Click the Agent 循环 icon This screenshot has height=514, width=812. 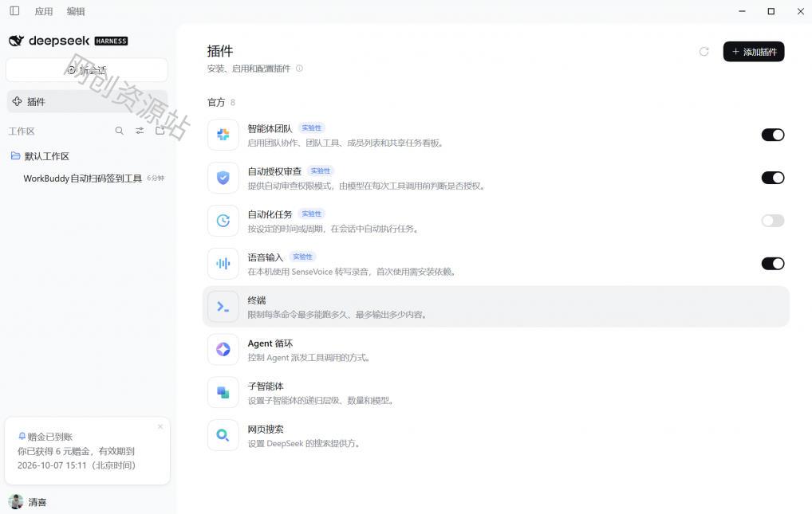click(x=223, y=349)
